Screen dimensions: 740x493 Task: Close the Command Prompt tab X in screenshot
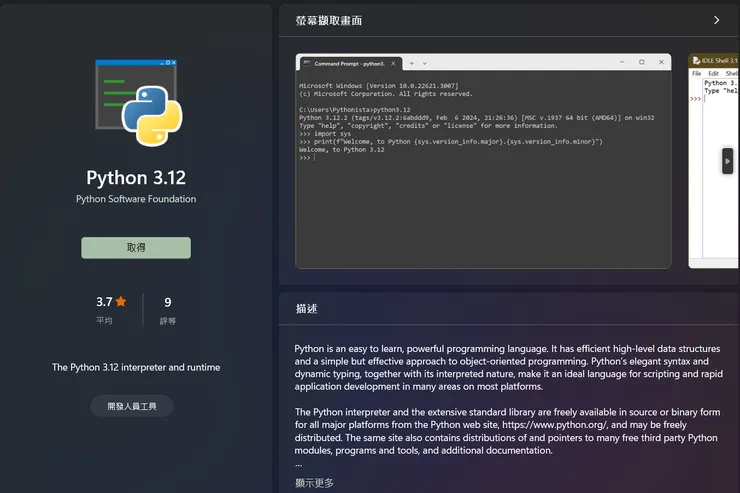pyautogui.click(x=393, y=64)
